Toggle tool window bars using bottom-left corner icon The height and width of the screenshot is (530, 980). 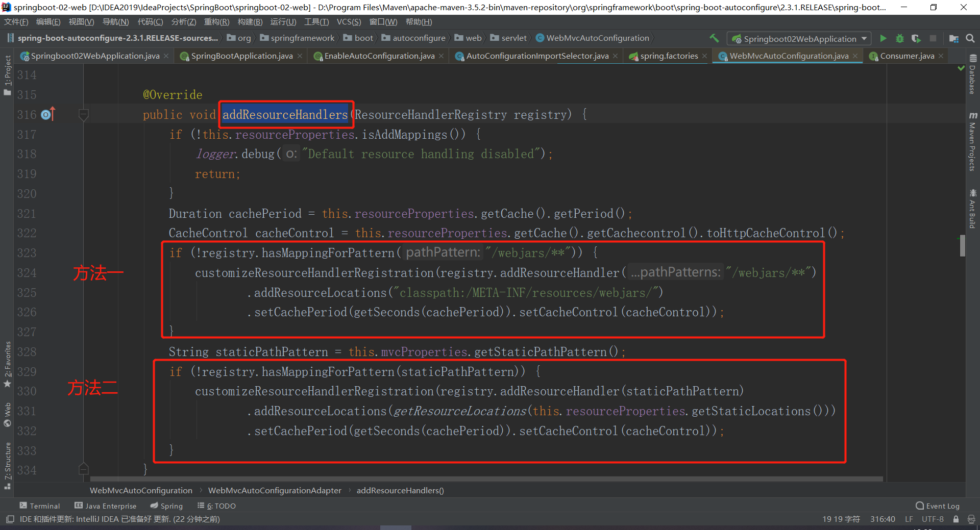(x=10, y=519)
